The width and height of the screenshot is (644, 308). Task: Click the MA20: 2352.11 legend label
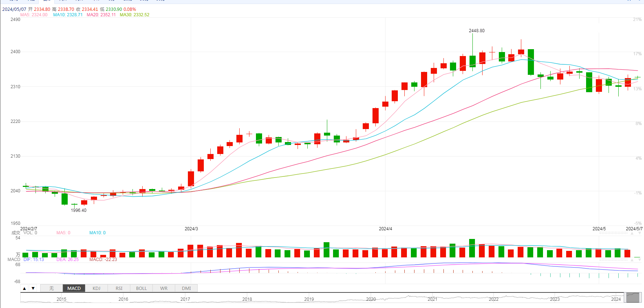[101, 15]
